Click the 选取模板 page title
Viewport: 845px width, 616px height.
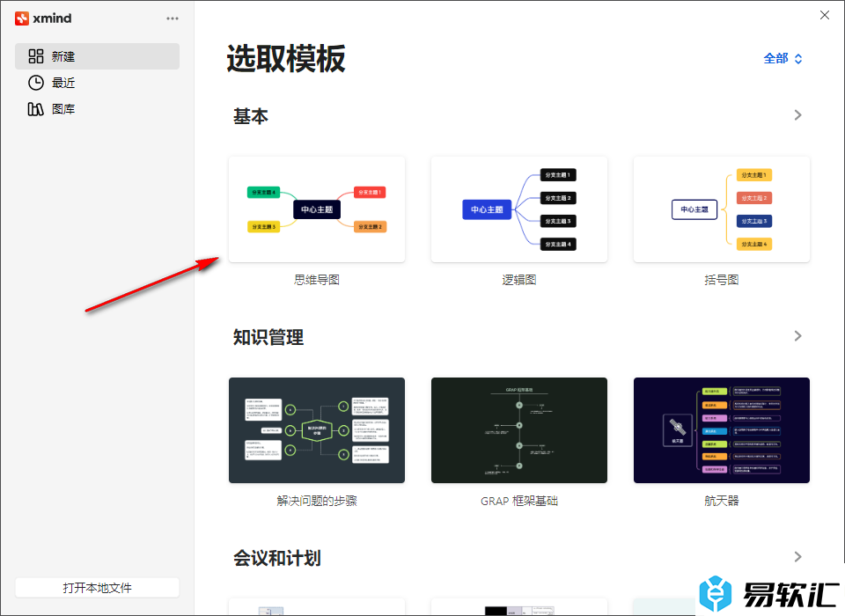285,59
